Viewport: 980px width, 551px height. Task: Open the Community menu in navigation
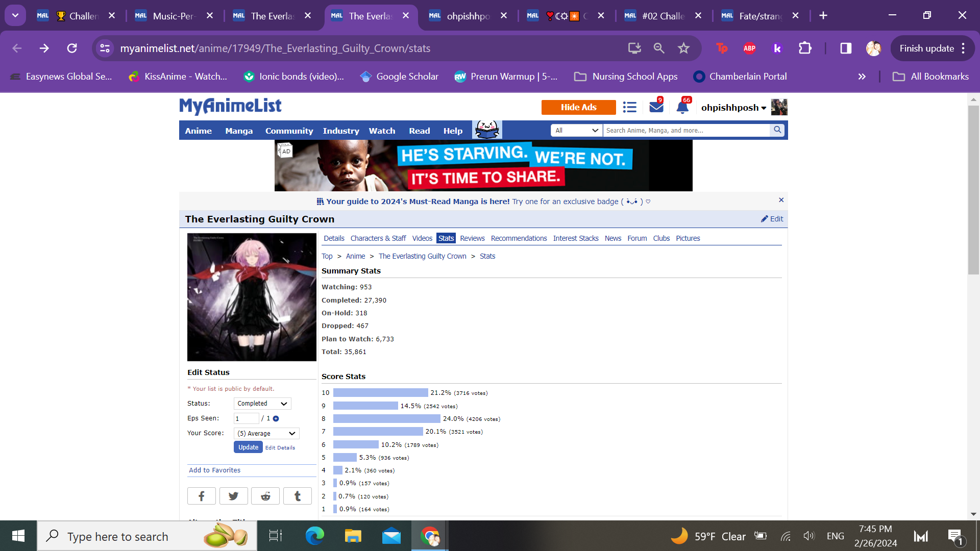(x=289, y=131)
